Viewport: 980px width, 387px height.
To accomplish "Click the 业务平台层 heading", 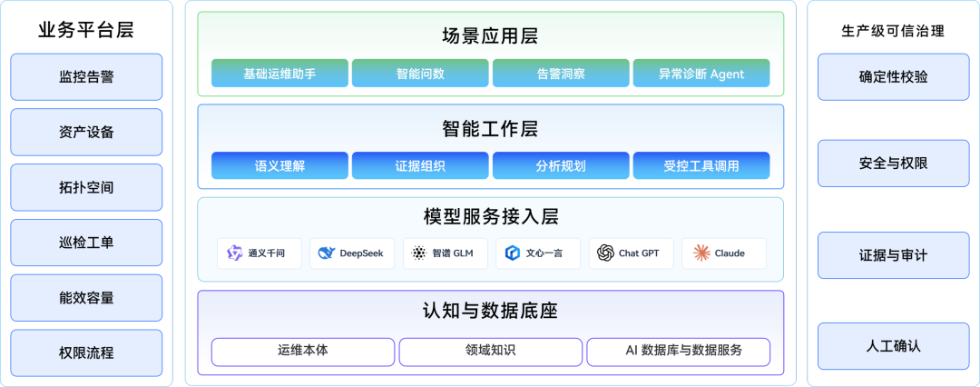I will pyautogui.click(x=86, y=30).
